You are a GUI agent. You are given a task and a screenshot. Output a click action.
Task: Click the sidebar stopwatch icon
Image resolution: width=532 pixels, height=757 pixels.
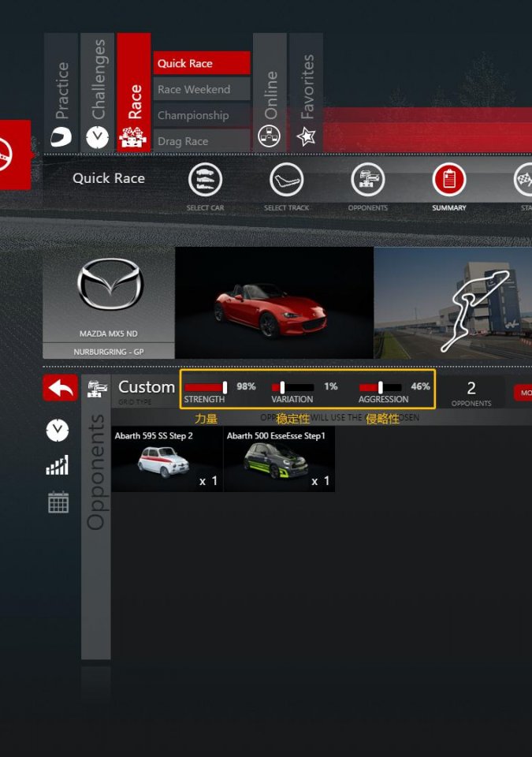click(58, 431)
